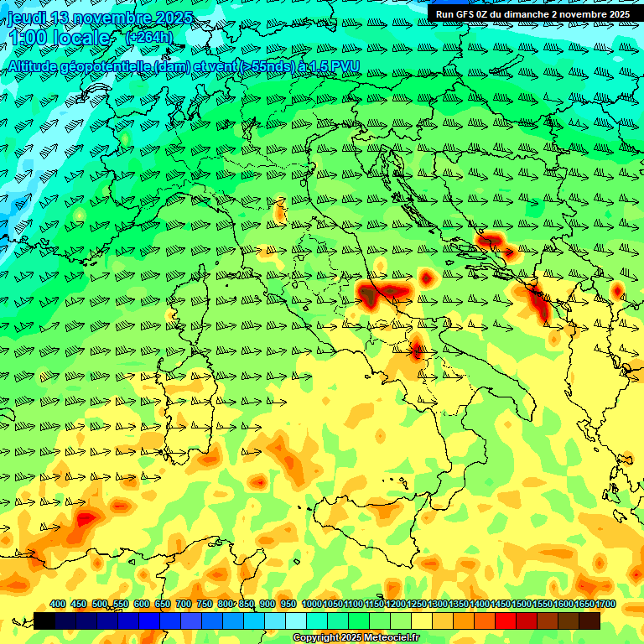Click the 1:00 locale time text
The height and width of the screenshot is (644, 644).
59,38
